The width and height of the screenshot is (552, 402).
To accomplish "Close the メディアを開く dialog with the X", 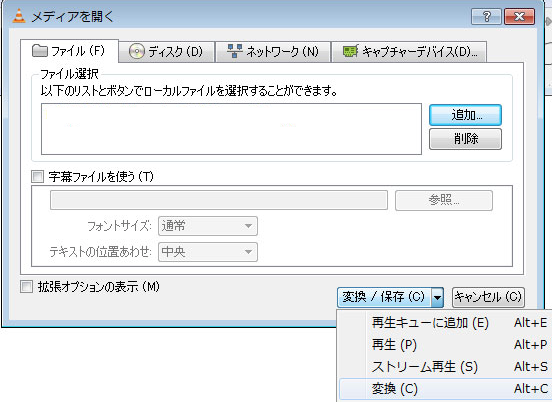I will (519, 17).
